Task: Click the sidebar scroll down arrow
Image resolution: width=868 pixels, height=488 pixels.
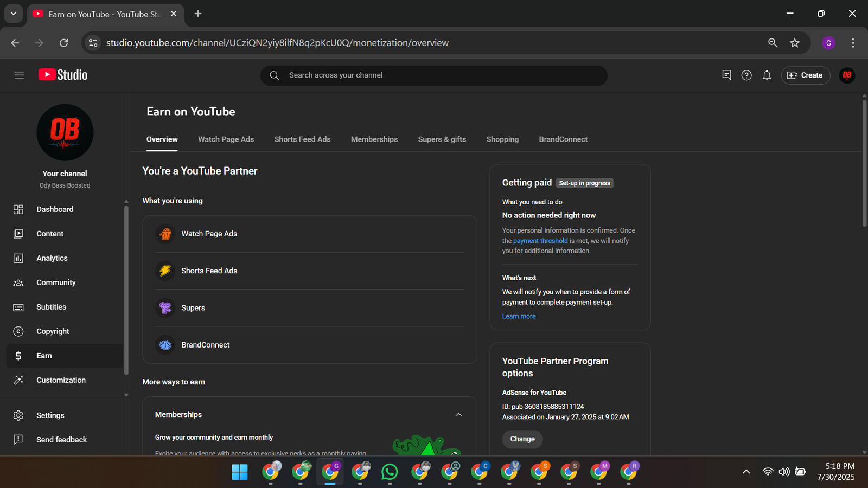Action: tap(126, 395)
